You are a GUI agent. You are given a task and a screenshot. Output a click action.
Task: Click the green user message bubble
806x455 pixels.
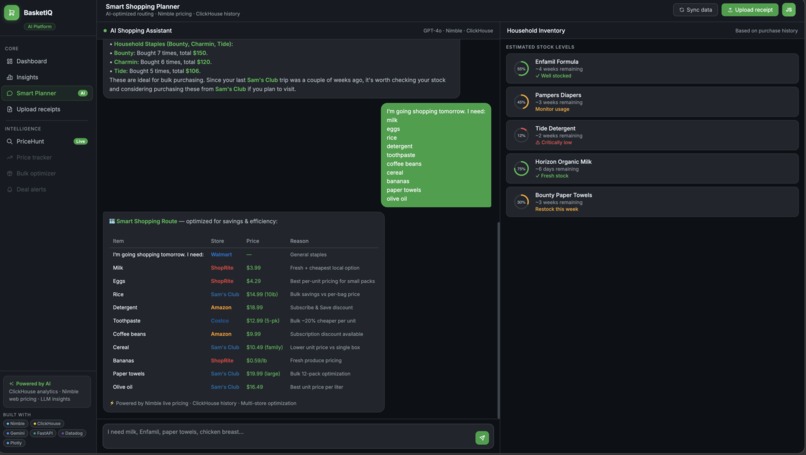click(x=436, y=155)
